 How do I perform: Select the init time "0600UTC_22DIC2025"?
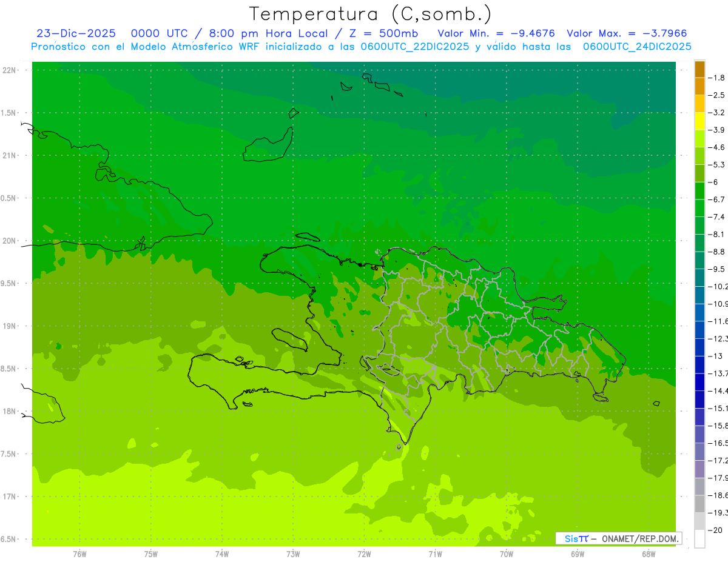414,47
